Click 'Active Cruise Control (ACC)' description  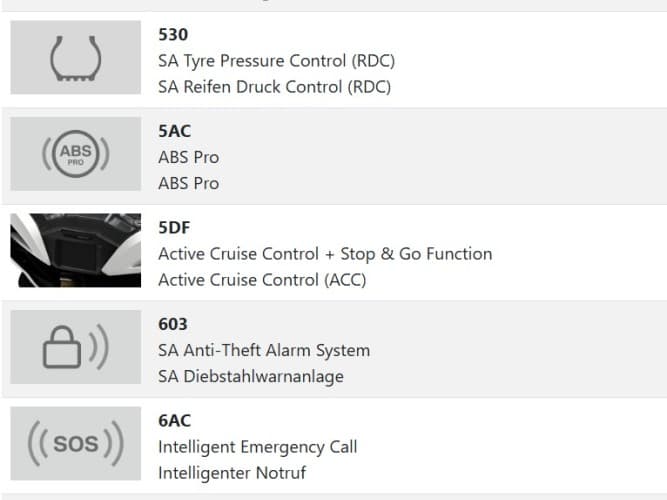262,280
